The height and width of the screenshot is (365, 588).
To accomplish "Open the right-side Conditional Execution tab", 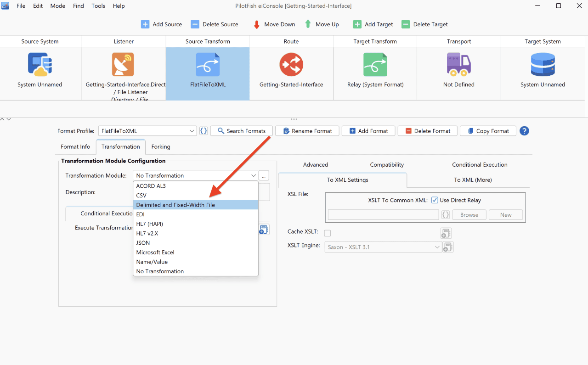I will [x=480, y=164].
